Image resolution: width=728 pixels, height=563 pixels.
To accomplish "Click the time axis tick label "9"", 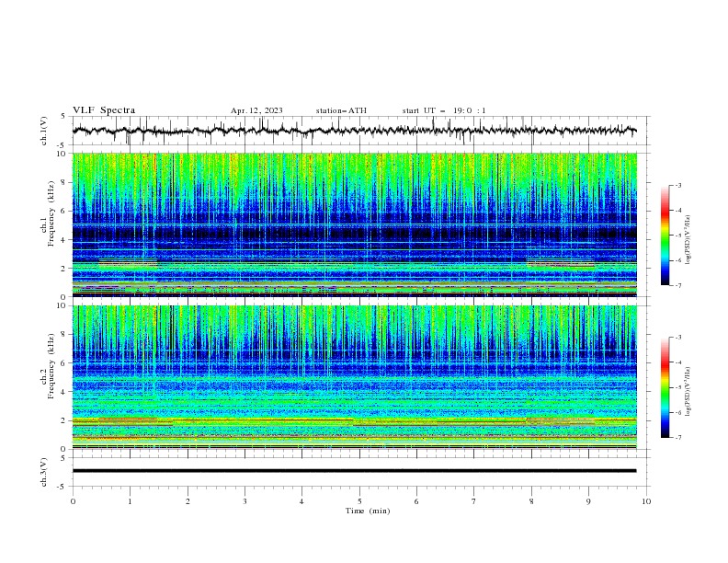I will [588, 501].
